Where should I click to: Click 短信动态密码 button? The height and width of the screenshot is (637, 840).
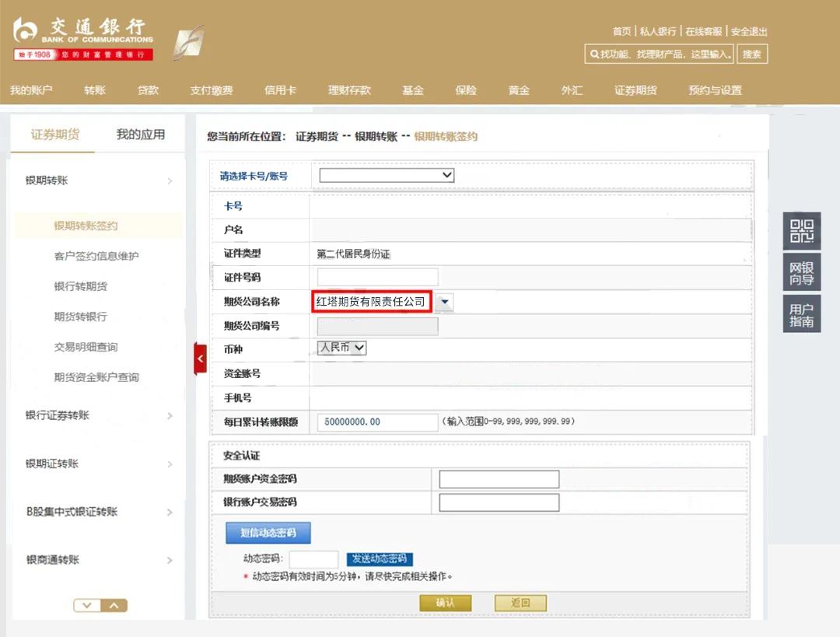[268, 533]
